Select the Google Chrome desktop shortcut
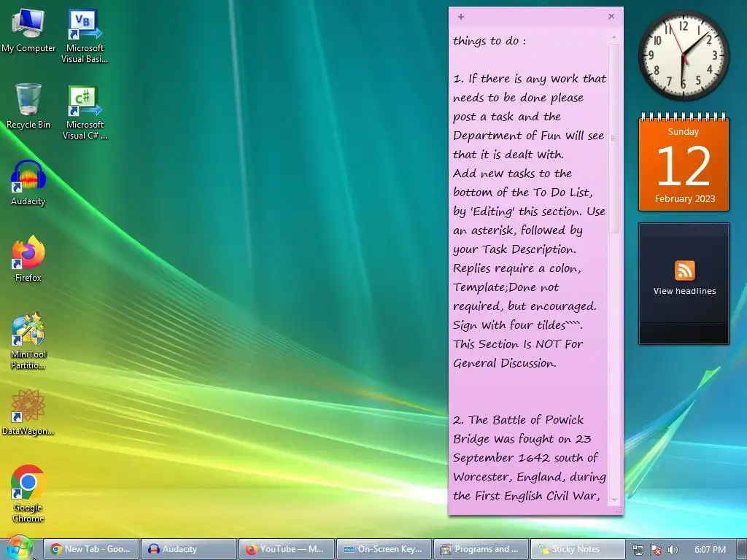The image size is (747, 560). 28,494
